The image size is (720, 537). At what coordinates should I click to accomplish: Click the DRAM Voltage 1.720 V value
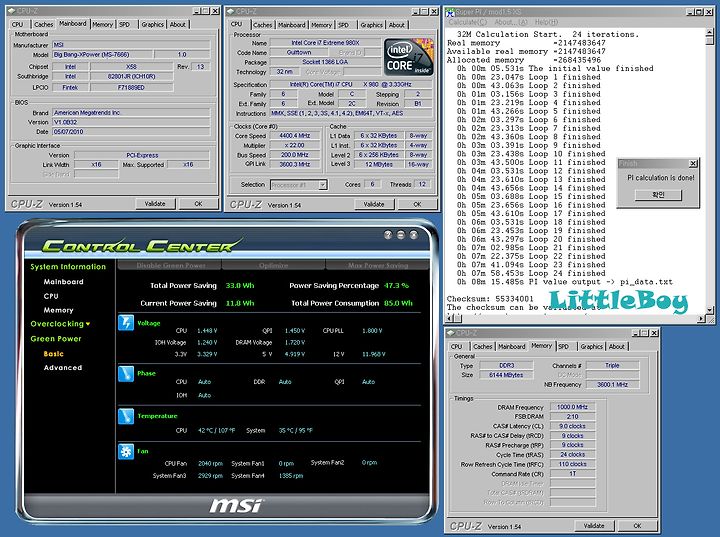(x=295, y=343)
